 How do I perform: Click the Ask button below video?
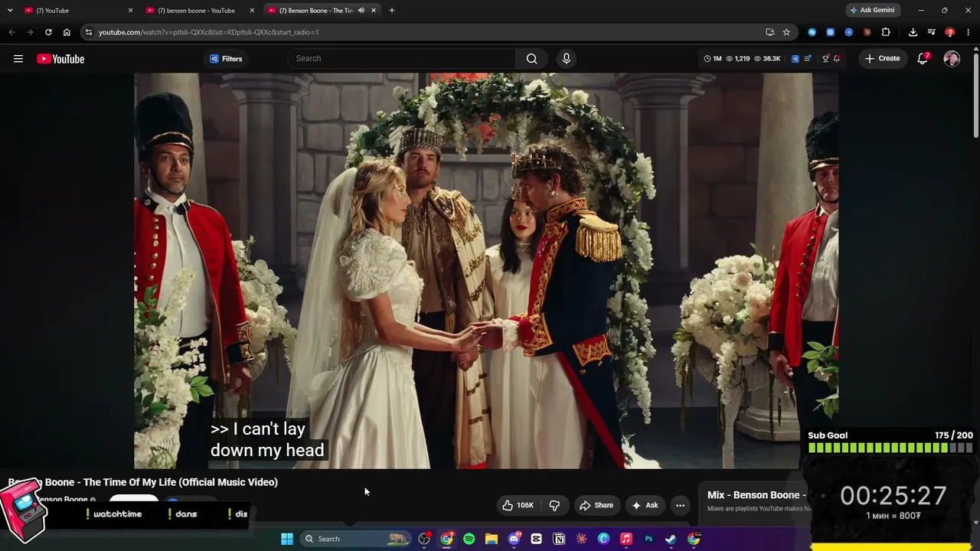[x=645, y=505]
